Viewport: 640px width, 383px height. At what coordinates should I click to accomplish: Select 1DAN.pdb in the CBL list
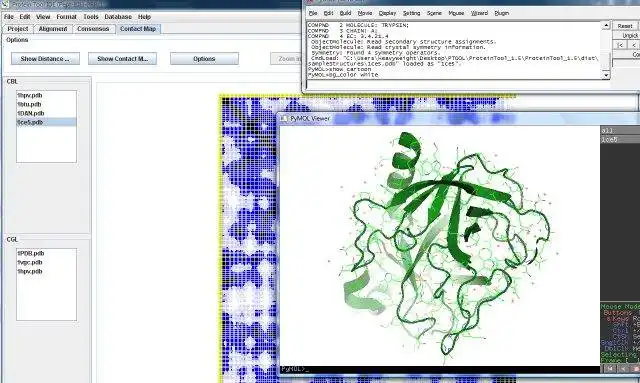point(46,113)
